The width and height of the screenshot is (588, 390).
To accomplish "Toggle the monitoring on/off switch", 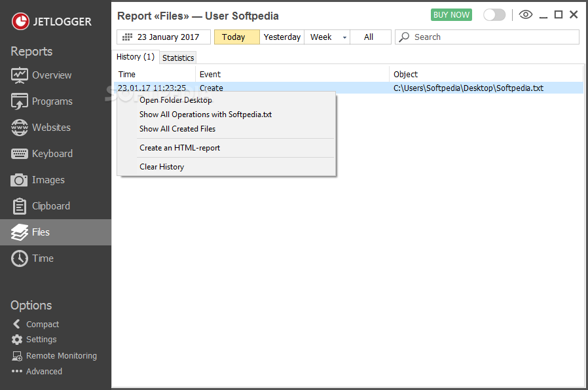I will click(494, 14).
